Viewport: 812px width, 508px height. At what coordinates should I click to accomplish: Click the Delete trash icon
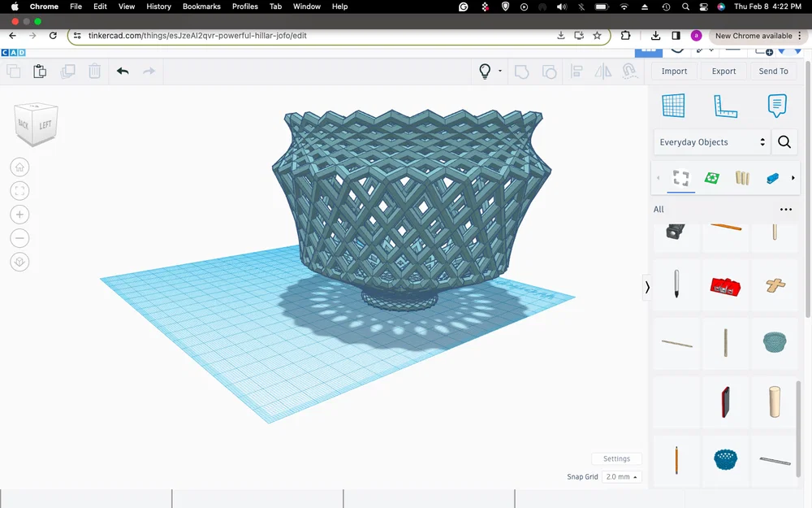click(95, 72)
